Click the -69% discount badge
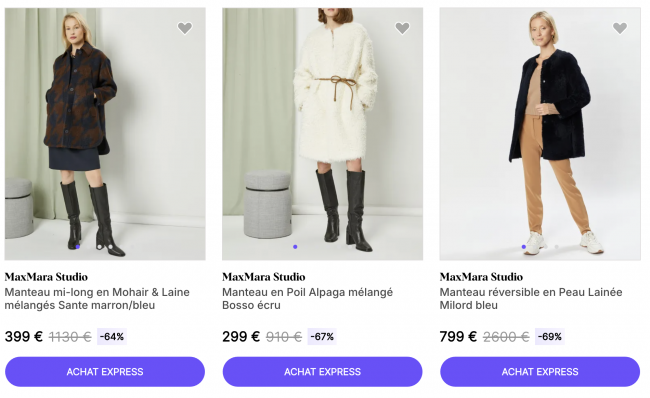Viewport: 650px width, 398px height. click(550, 337)
